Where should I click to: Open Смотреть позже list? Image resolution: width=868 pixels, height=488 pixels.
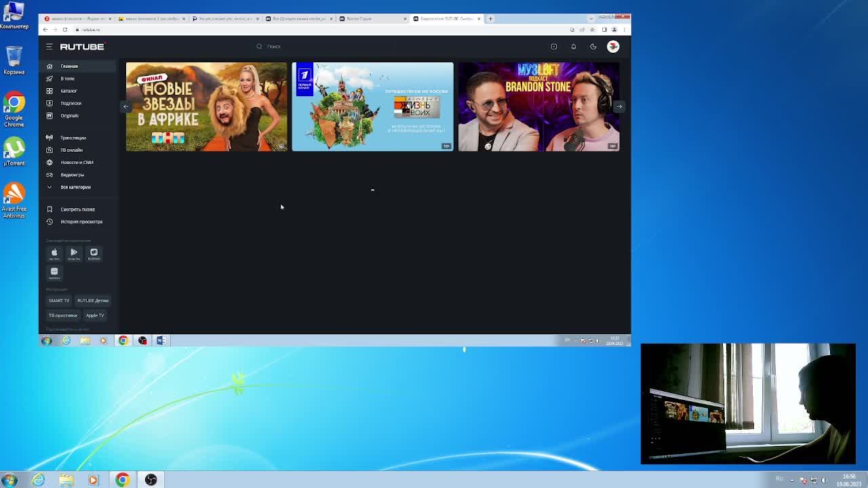coord(77,209)
